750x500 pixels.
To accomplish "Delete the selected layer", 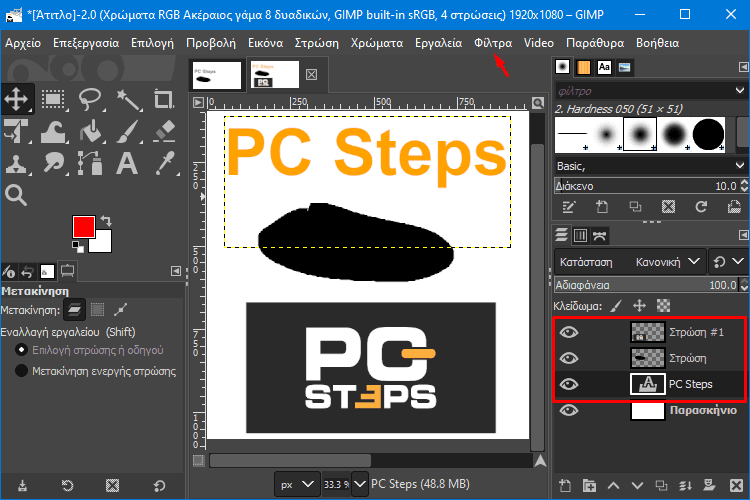I will pos(737,486).
